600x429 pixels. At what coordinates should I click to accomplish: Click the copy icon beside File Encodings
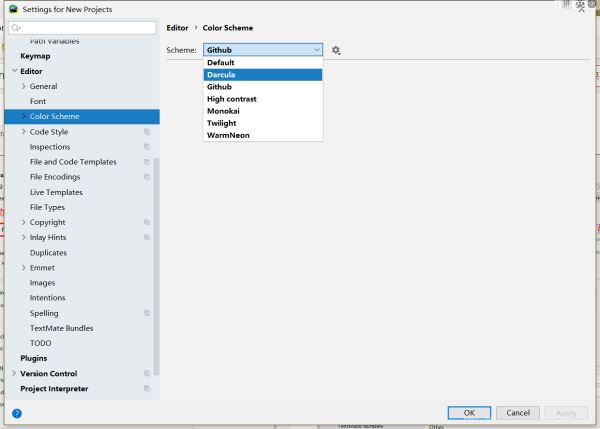[x=146, y=177]
